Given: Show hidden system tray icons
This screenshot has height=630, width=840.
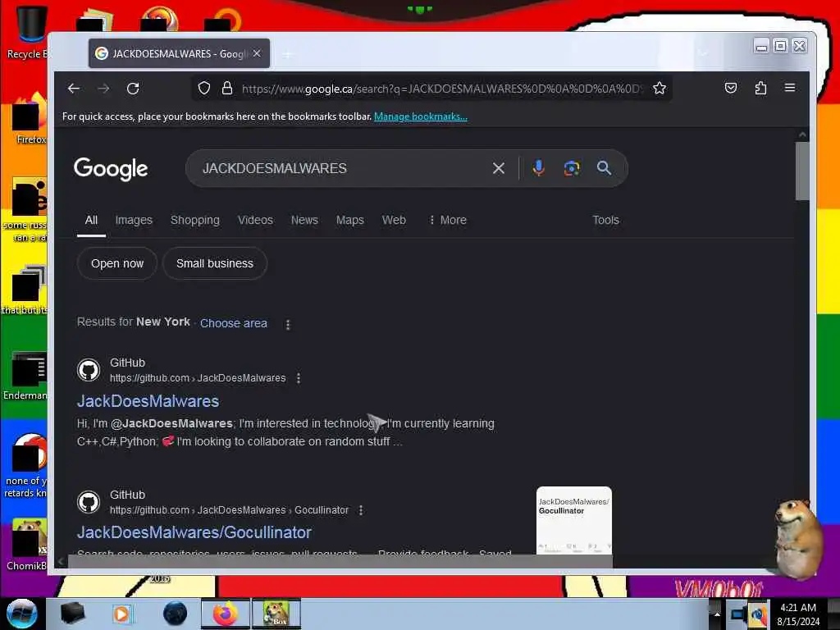Looking at the screenshot, I should pyautogui.click(x=717, y=614).
